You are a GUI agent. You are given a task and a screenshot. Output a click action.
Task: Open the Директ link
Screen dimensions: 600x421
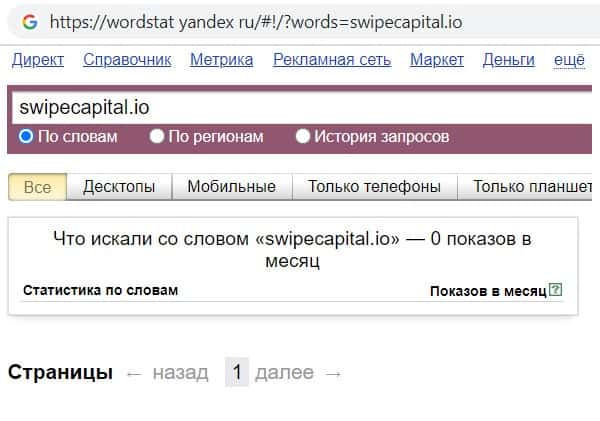(38, 60)
